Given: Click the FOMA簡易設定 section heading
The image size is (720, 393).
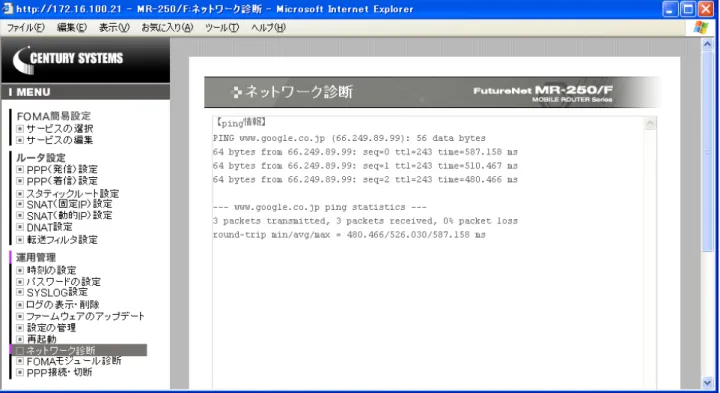Looking at the screenshot, I should pyautogui.click(x=54, y=116).
